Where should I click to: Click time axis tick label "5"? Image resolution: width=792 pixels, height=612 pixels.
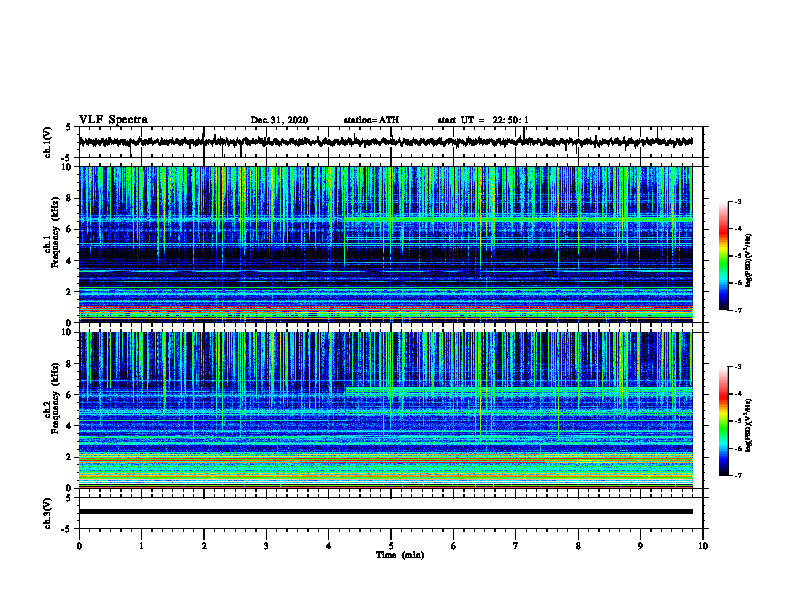pos(391,546)
